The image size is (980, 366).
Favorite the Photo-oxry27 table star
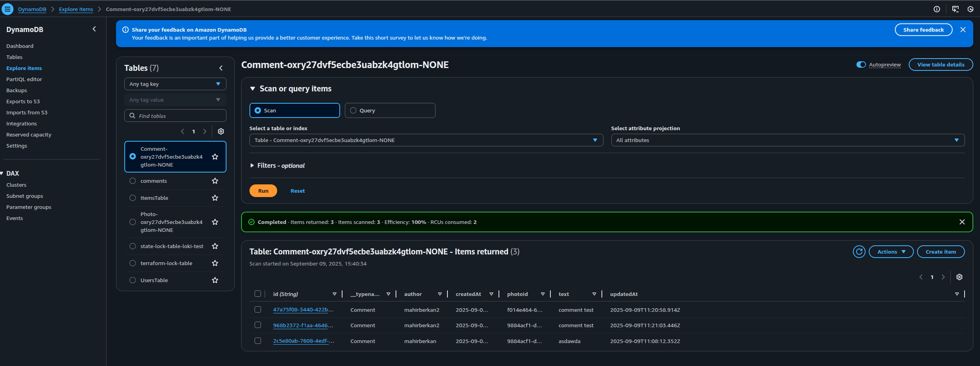click(215, 222)
